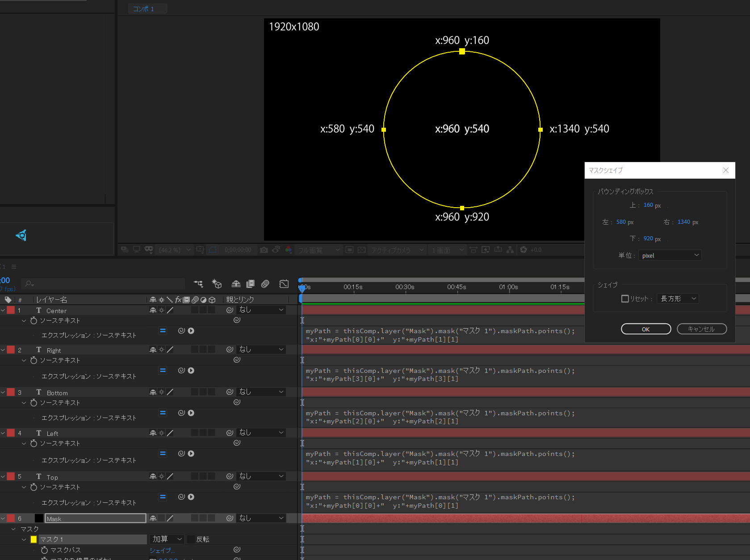Open the Graph Editor from timeline toolbar
This screenshot has height=560, width=750.
284,284
